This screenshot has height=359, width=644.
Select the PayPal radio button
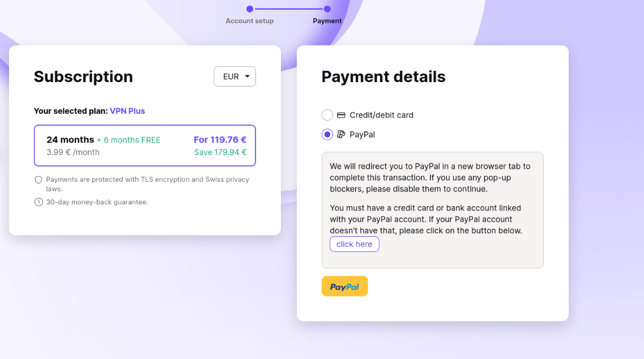(327, 134)
